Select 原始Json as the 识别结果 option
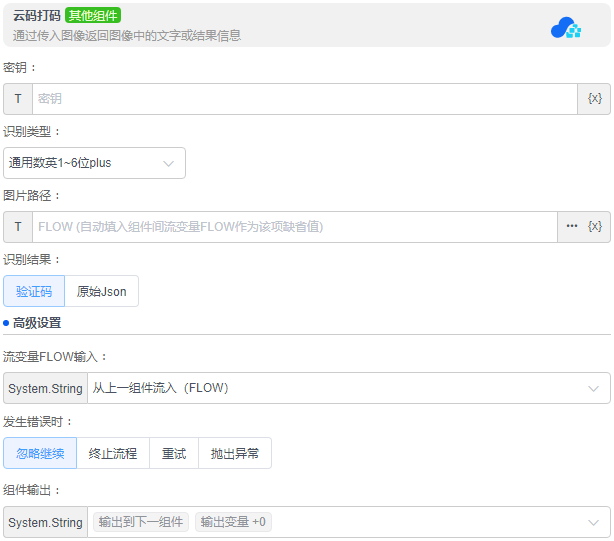This screenshot has height=541, width=614. [101, 291]
